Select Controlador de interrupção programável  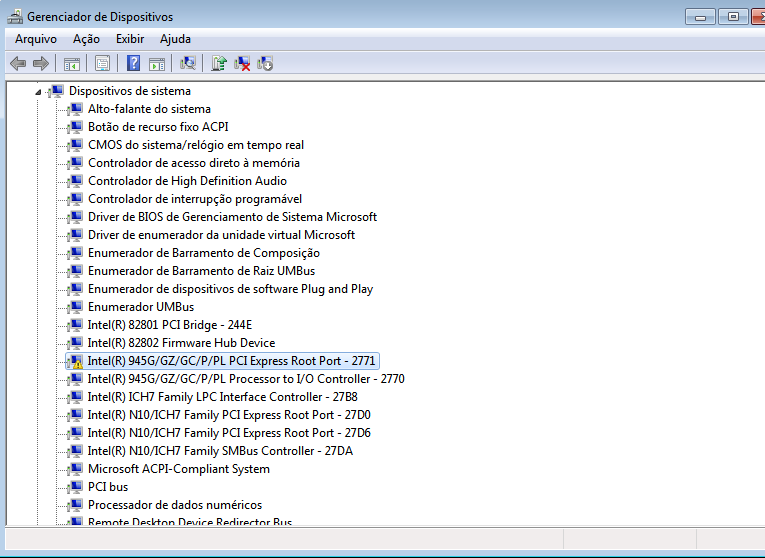point(195,199)
